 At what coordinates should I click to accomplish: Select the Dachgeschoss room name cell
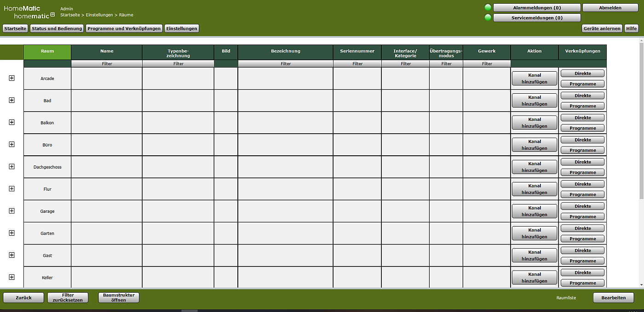tap(47, 167)
